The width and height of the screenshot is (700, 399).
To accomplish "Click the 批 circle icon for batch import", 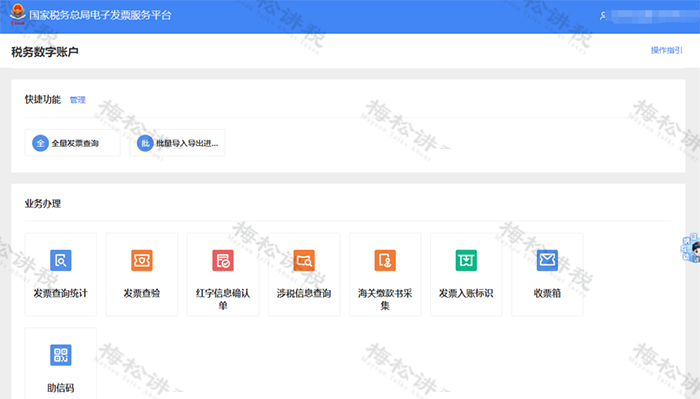I will click(x=145, y=143).
